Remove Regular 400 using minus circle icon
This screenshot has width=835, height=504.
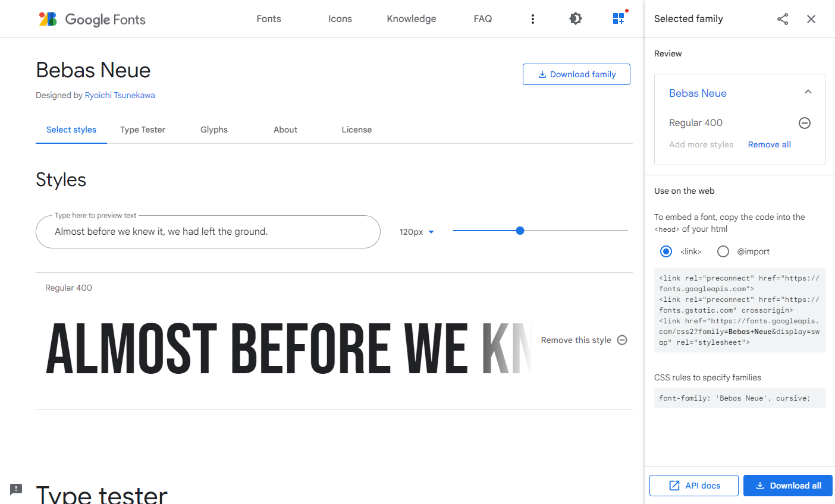[x=805, y=123]
